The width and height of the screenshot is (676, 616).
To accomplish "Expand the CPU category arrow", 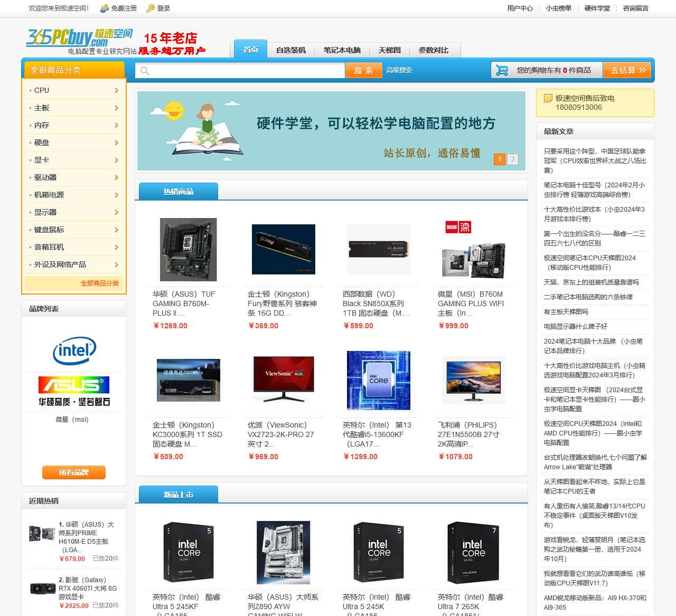I will click(x=116, y=91).
